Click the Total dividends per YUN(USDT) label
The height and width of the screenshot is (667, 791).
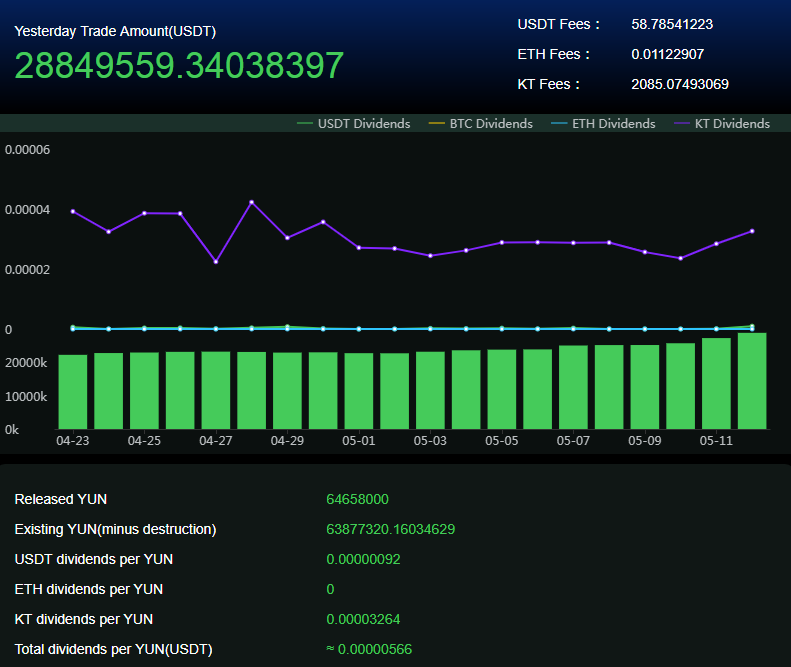tap(114, 649)
